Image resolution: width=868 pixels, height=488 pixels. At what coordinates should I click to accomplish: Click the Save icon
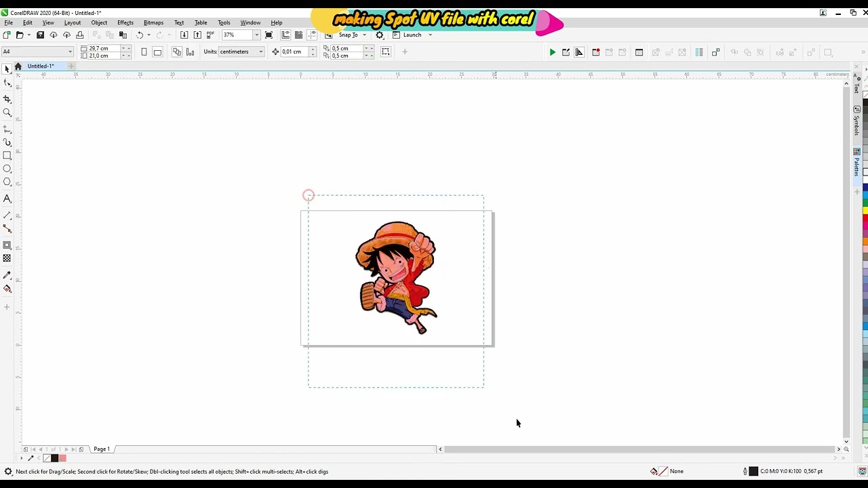pos(40,35)
